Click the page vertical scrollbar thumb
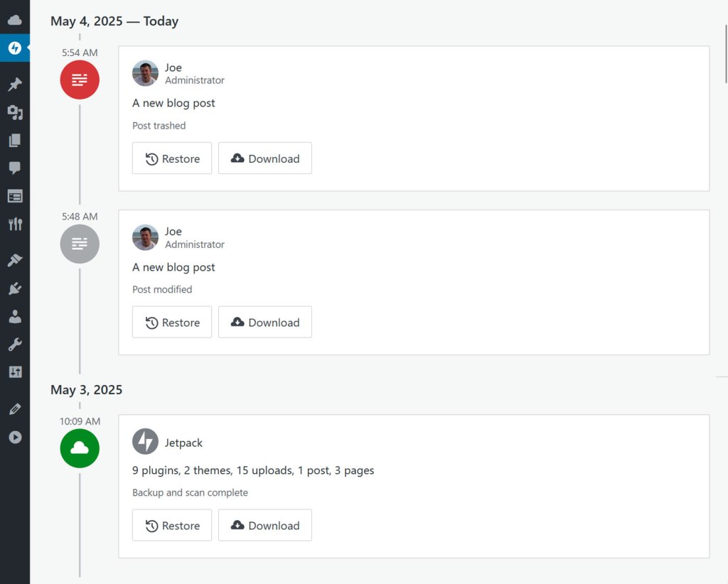The image size is (728, 584). point(726,54)
